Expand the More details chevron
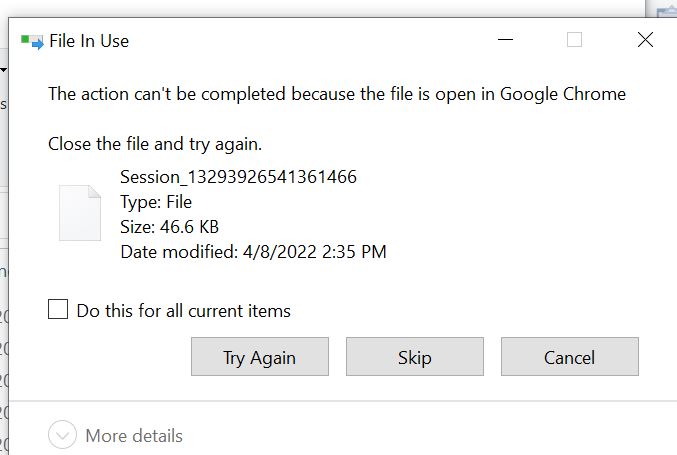677x455 pixels. pyautogui.click(x=62, y=434)
